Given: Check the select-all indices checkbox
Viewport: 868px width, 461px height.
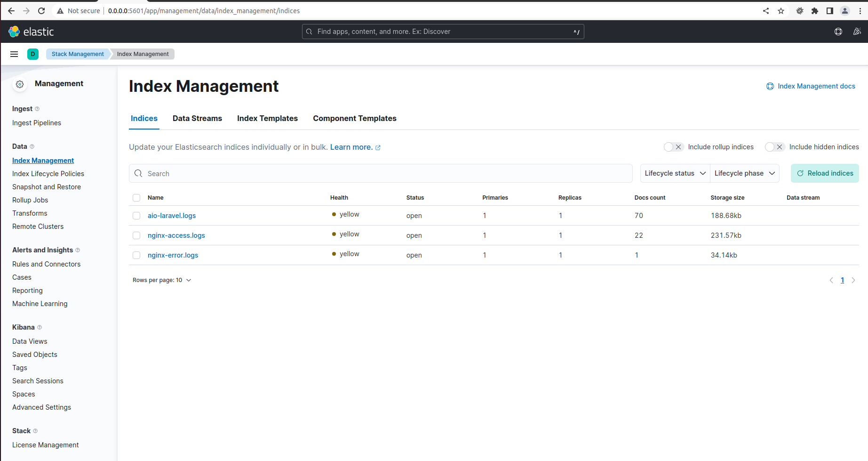Looking at the screenshot, I should point(136,198).
